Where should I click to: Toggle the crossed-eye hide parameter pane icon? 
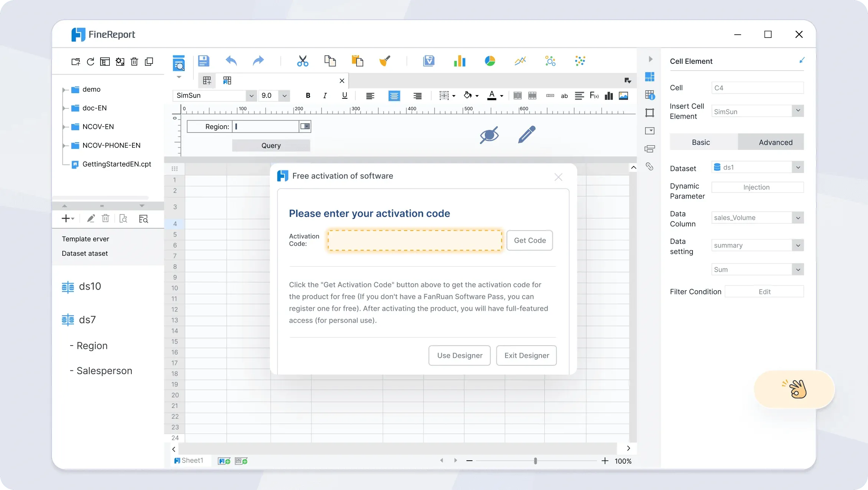click(489, 135)
